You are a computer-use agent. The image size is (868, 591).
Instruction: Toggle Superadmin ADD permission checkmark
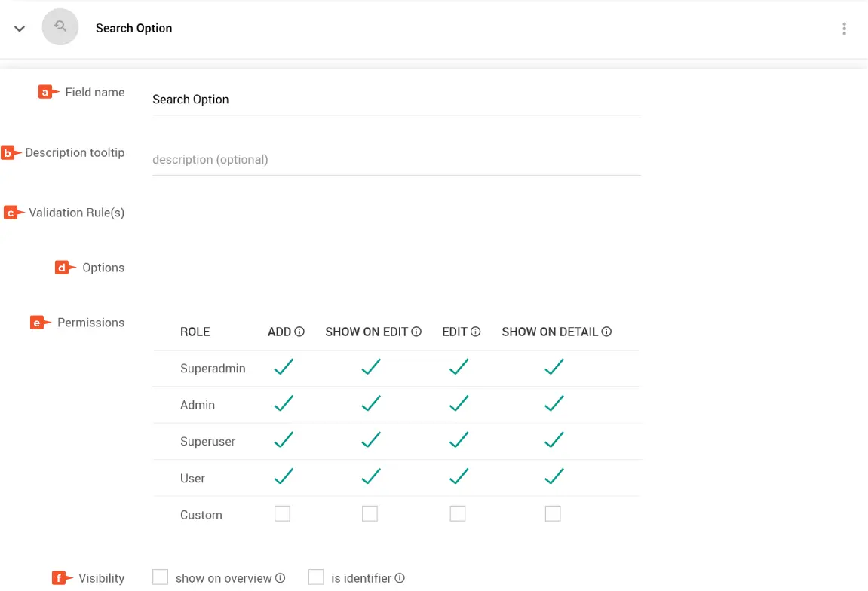click(284, 367)
